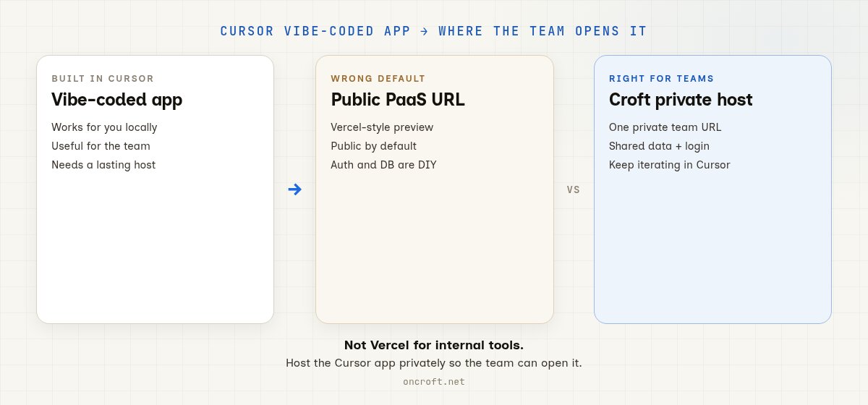Screen dimensions: 868x405
Task: Click 'Keep iterating in Cursor' line
Action: (x=669, y=165)
